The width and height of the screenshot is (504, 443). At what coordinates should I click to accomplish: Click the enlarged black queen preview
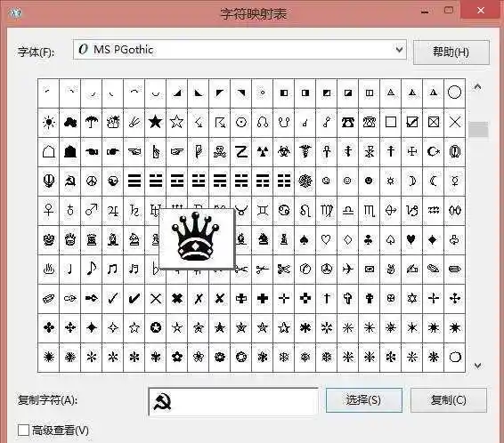click(197, 238)
